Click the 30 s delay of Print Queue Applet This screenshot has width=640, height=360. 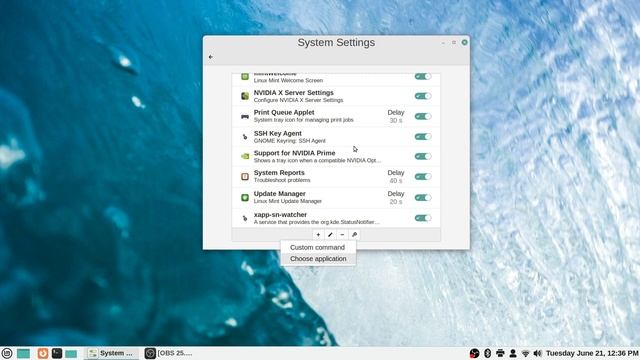click(x=396, y=120)
